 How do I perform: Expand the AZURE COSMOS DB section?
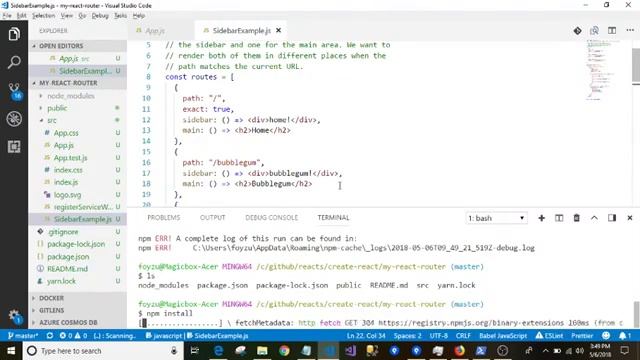[x=78, y=322]
